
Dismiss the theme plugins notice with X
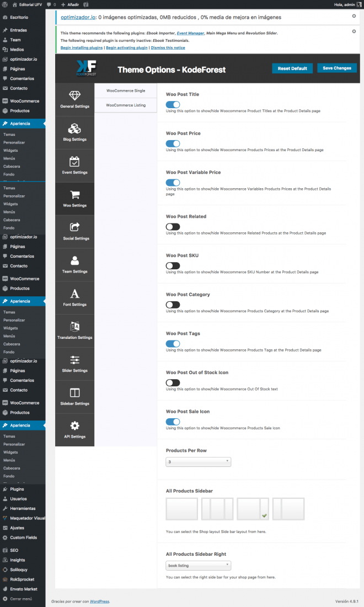click(354, 31)
